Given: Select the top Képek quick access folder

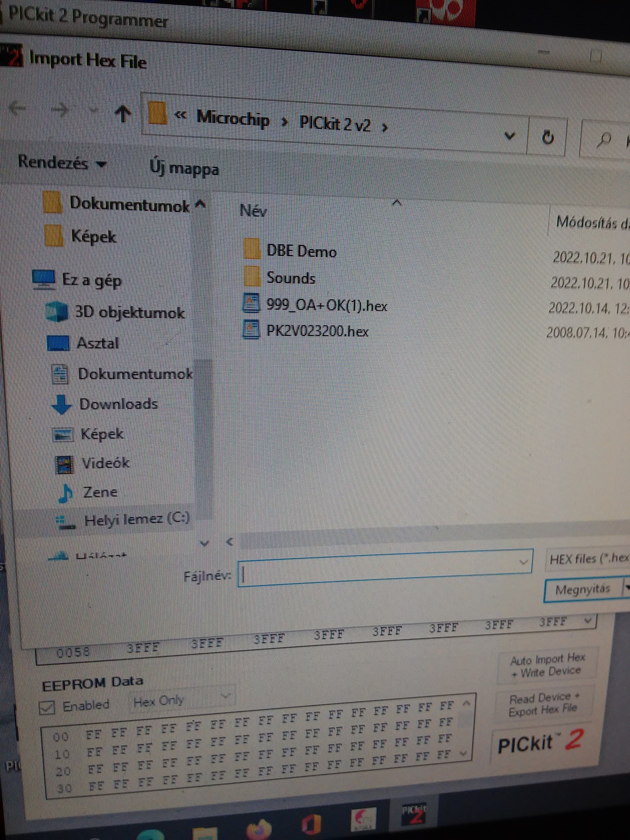Looking at the screenshot, I should click(x=94, y=236).
